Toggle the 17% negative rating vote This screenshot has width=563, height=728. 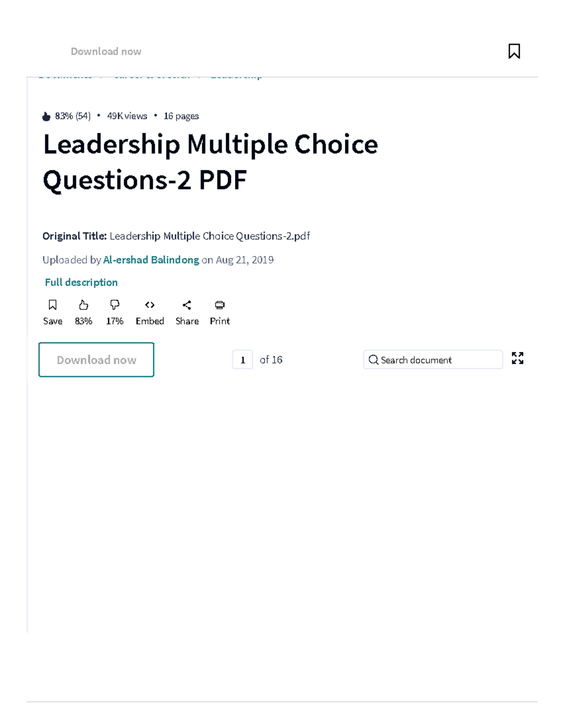(114, 312)
